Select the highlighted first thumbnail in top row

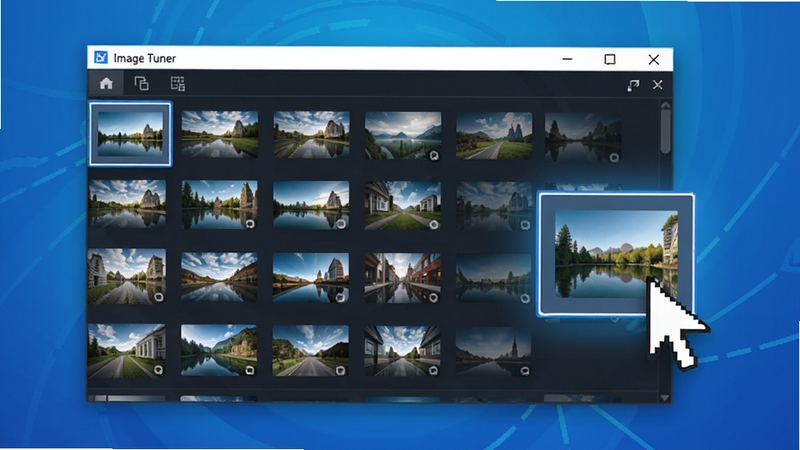pyautogui.click(x=131, y=134)
